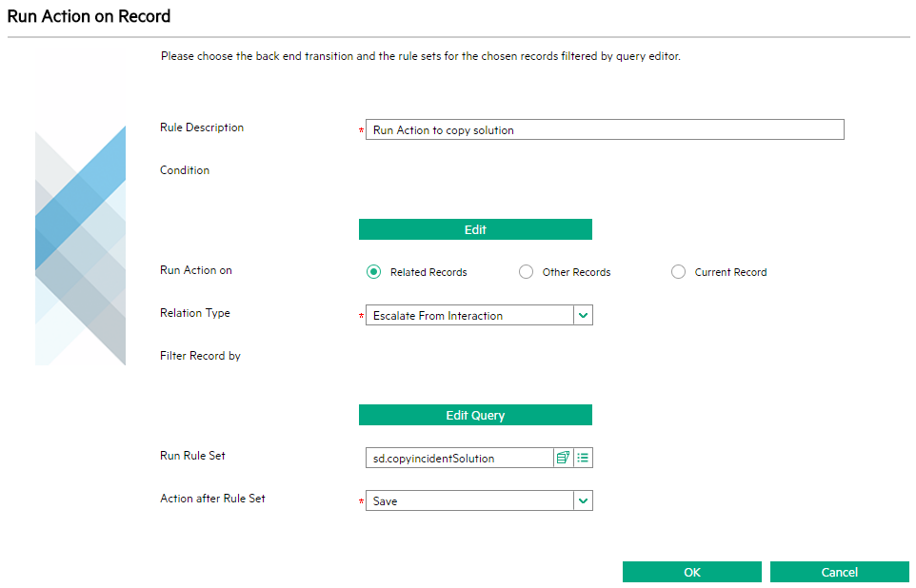Focus the Rule Description text field
916x588 pixels.
(x=605, y=129)
